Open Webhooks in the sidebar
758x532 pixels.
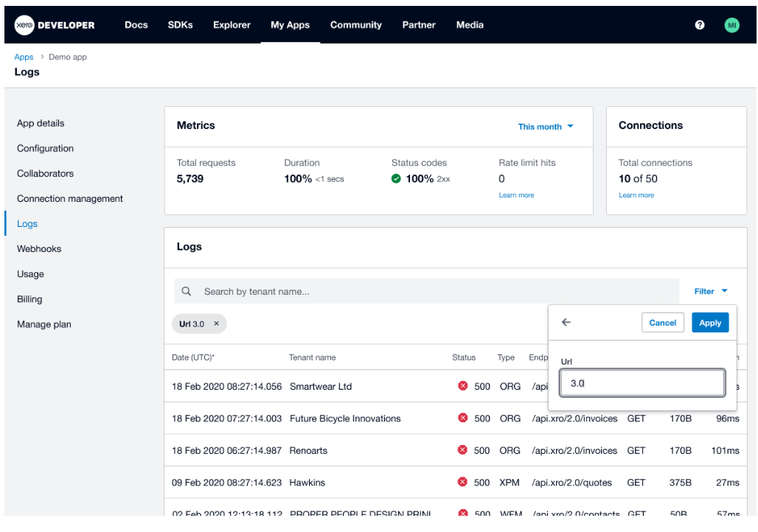(x=39, y=249)
